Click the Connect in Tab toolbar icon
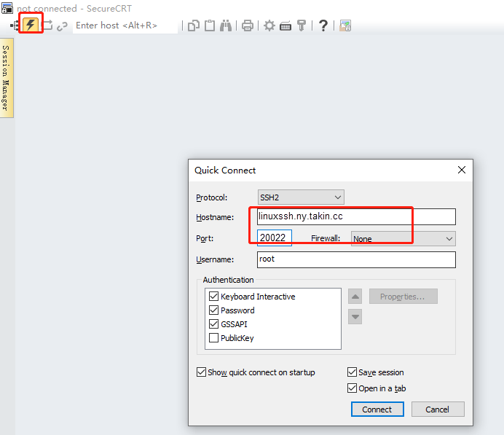504x435 pixels. 47,25
